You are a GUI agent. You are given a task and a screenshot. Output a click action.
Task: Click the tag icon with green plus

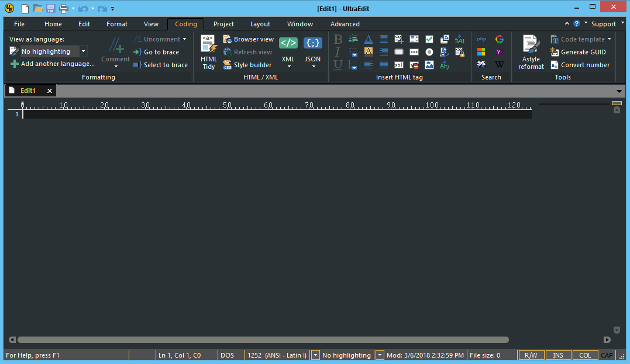398,39
